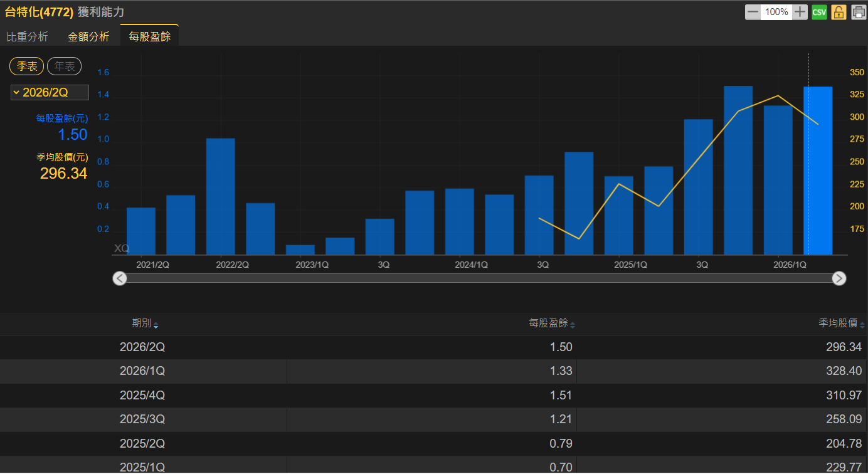Image resolution: width=868 pixels, height=474 pixels.
Task: Click the 100% zoom level field
Action: pos(776,12)
